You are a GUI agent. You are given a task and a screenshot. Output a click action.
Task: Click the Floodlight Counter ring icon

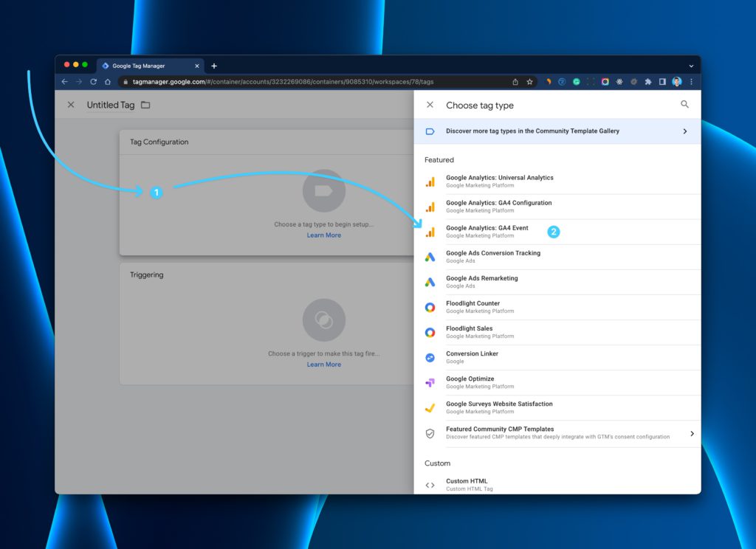[x=430, y=307]
